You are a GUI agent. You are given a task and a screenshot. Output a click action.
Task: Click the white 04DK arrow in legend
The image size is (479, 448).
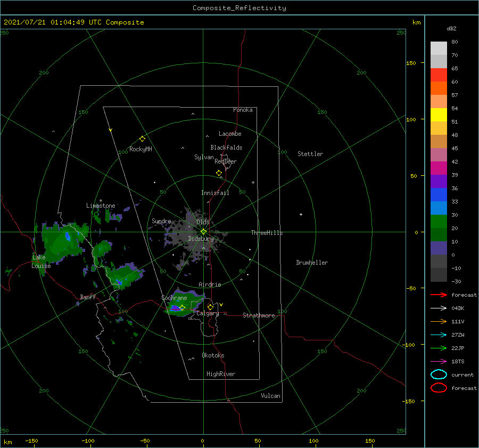pyautogui.click(x=439, y=308)
